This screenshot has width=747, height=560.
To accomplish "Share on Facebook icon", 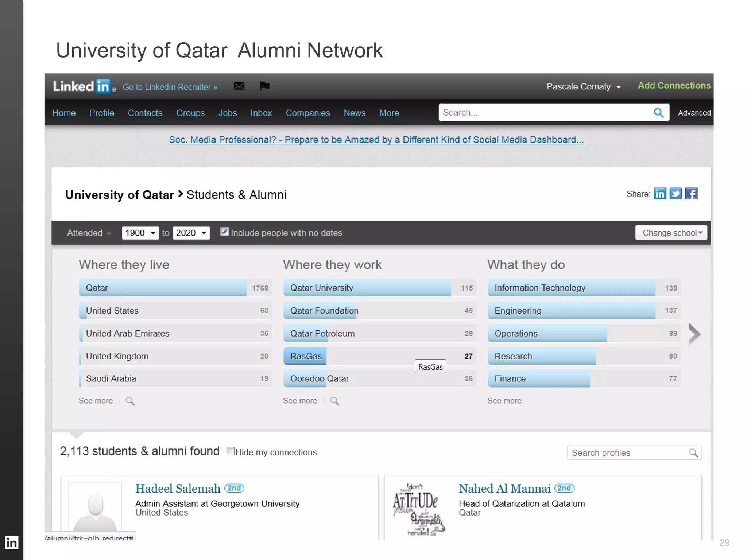I will 691,194.
